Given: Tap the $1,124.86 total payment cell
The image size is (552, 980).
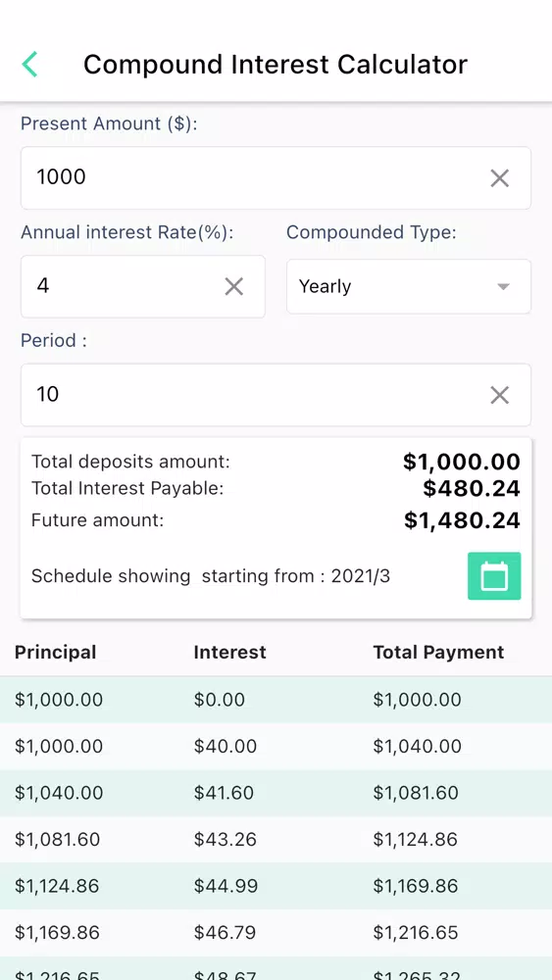Looking at the screenshot, I should 415,839.
